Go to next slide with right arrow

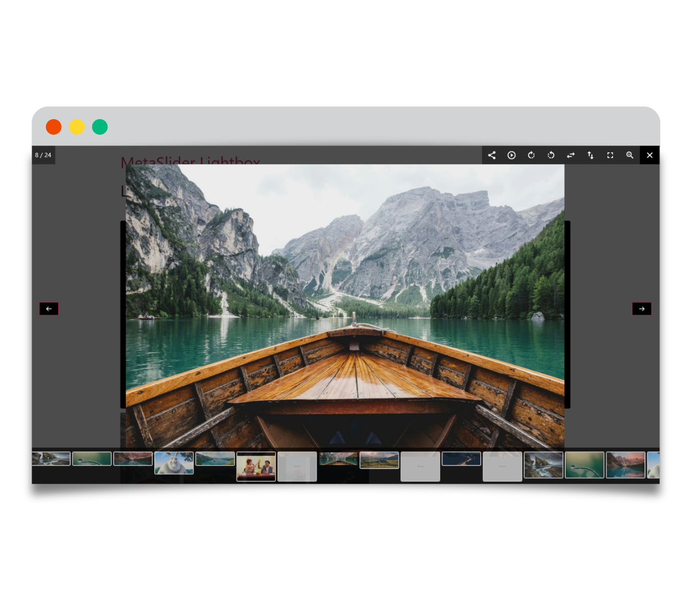(x=642, y=309)
